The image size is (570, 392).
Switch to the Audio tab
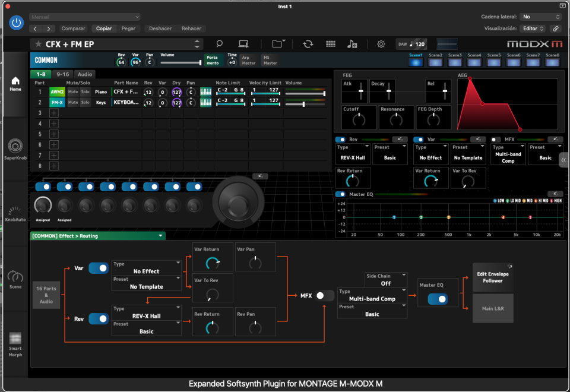tap(85, 74)
